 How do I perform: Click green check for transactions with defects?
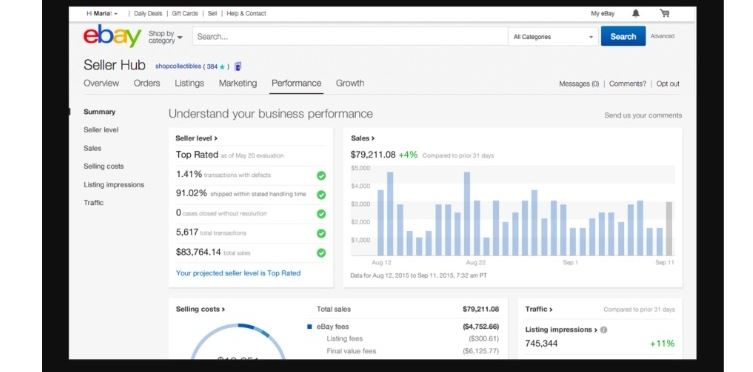tap(321, 176)
